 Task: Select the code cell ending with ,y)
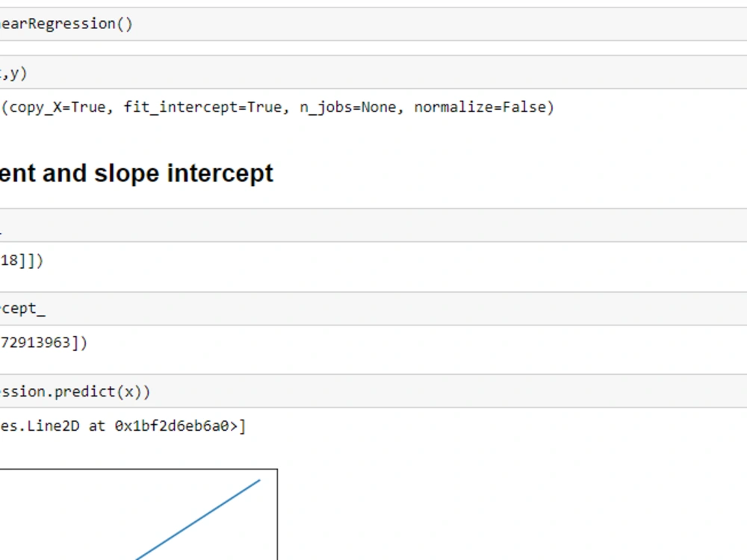click(373, 72)
